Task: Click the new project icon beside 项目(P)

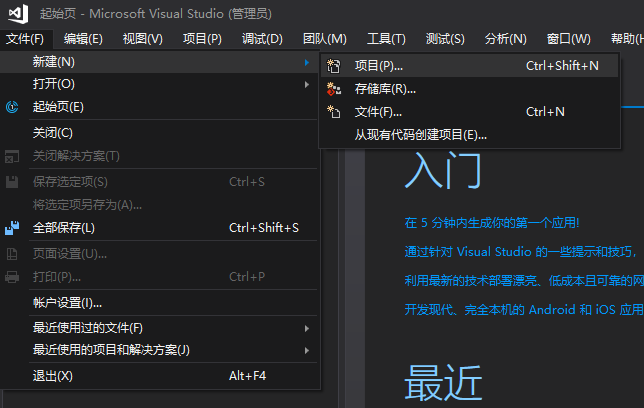Action: (334, 66)
